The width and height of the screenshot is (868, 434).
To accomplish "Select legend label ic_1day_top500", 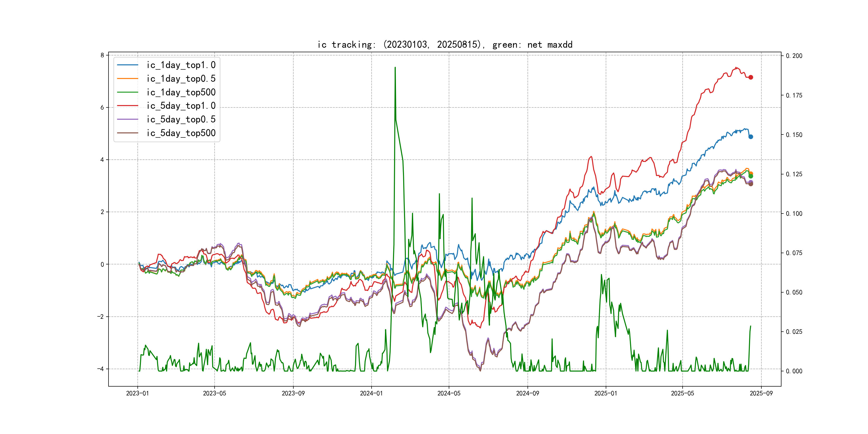I will coord(181,92).
